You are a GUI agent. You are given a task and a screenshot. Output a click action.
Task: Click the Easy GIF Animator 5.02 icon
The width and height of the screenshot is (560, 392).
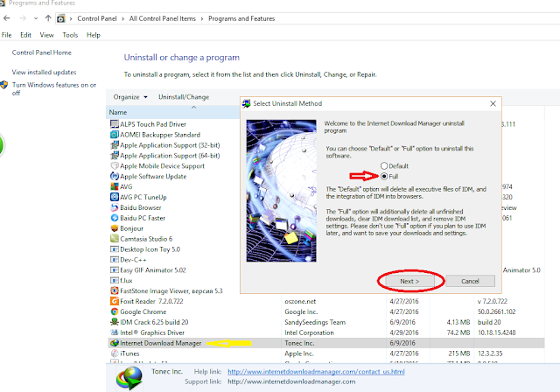[x=115, y=269]
